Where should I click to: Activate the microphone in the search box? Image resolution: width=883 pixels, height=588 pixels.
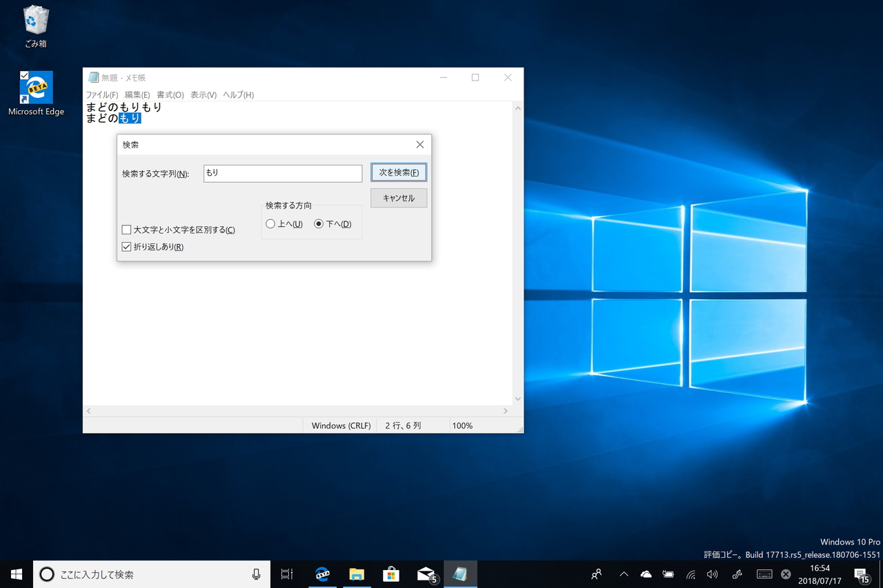point(256,574)
